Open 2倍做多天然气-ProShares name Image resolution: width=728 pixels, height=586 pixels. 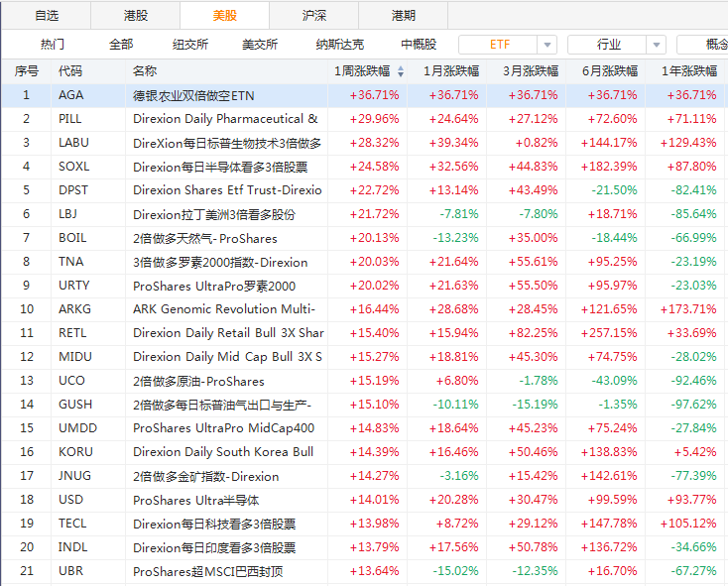pos(204,239)
